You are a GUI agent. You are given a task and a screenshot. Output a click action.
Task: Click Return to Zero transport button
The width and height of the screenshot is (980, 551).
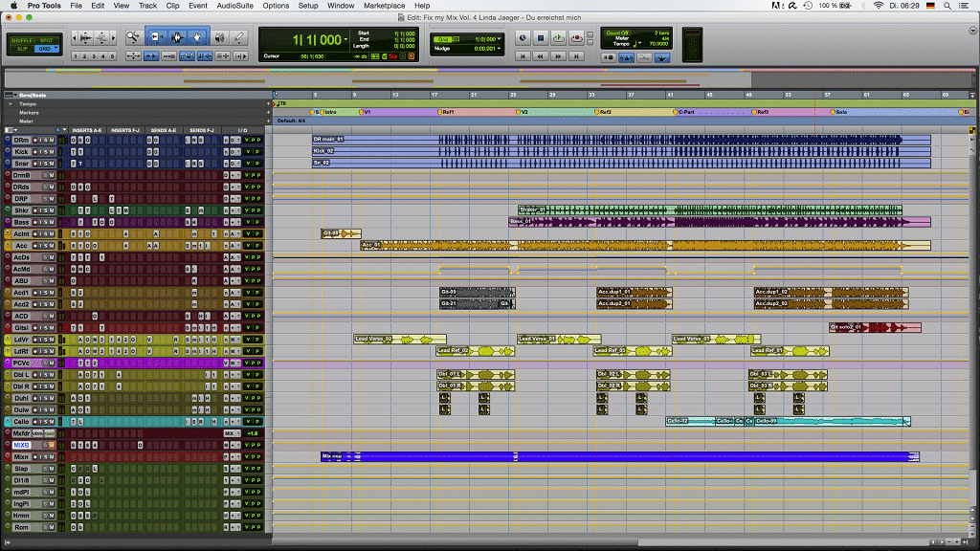tap(523, 56)
